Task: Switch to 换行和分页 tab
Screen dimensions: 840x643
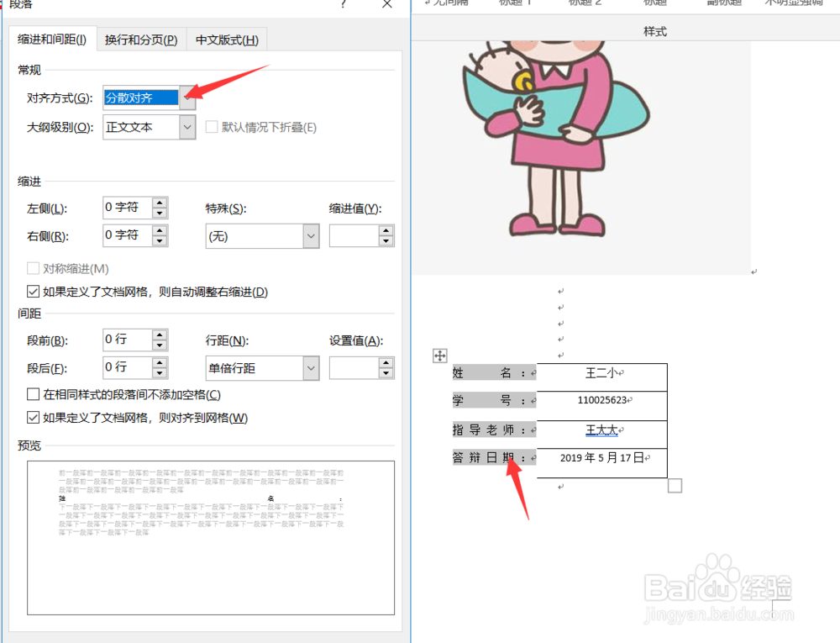Action: [x=141, y=40]
